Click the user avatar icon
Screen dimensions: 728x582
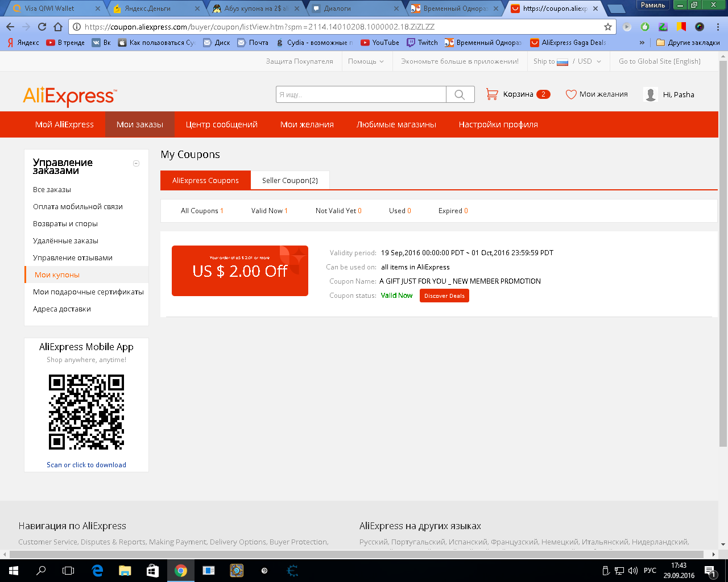point(651,94)
